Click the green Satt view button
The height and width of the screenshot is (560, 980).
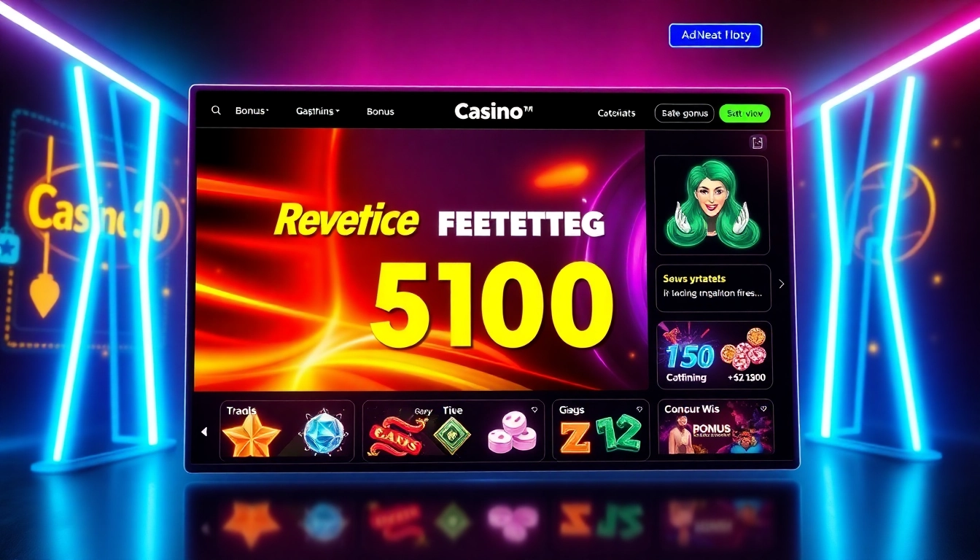click(744, 113)
